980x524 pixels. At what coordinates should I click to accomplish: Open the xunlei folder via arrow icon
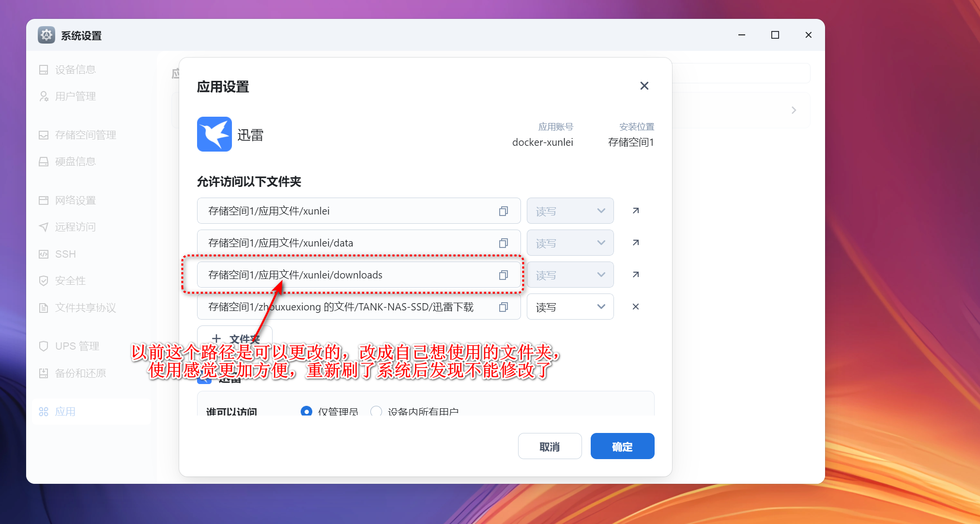[x=636, y=211]
